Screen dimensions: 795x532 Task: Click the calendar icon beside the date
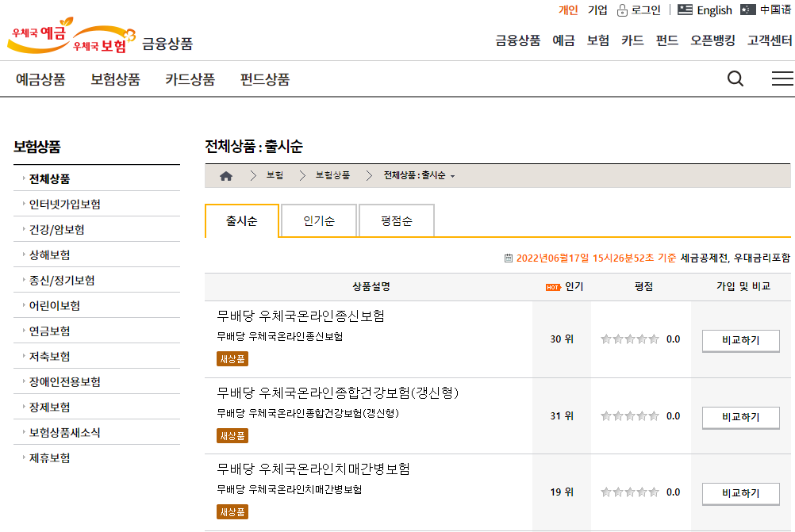(509, 258)
